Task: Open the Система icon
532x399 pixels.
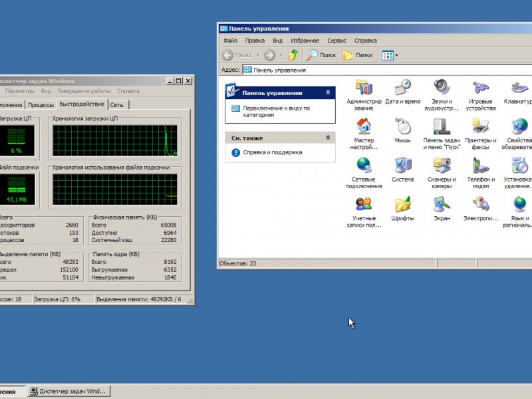Action: tap(403, 166)
